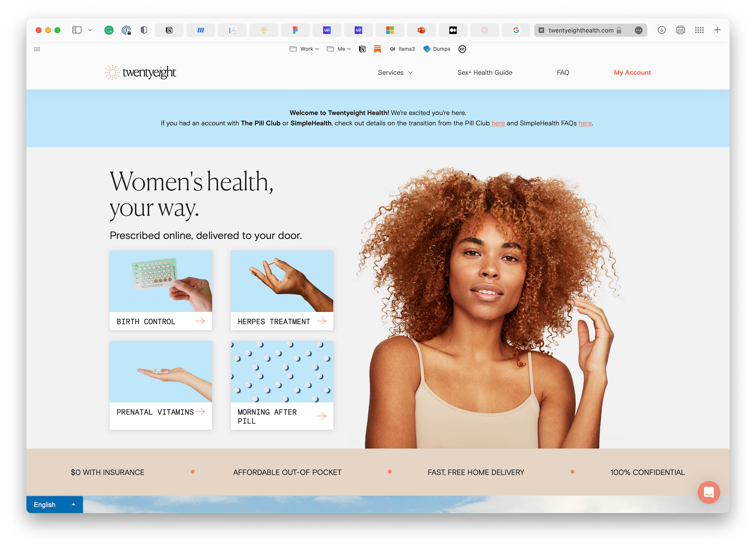Click the Microsoft tab icon in browser
The height and width of the screenshot is (548, 756).
[390, 29]
